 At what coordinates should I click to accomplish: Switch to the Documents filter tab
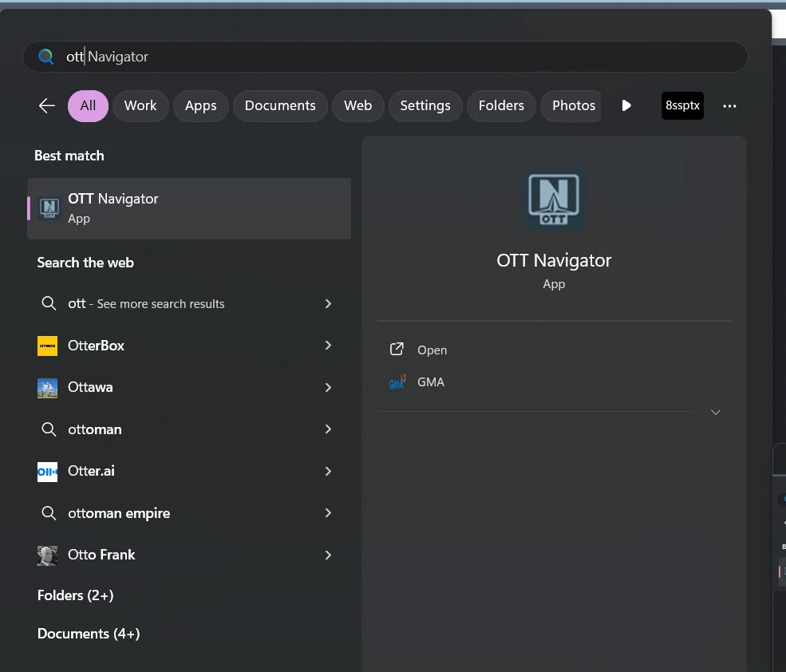[x=280, y=106]
